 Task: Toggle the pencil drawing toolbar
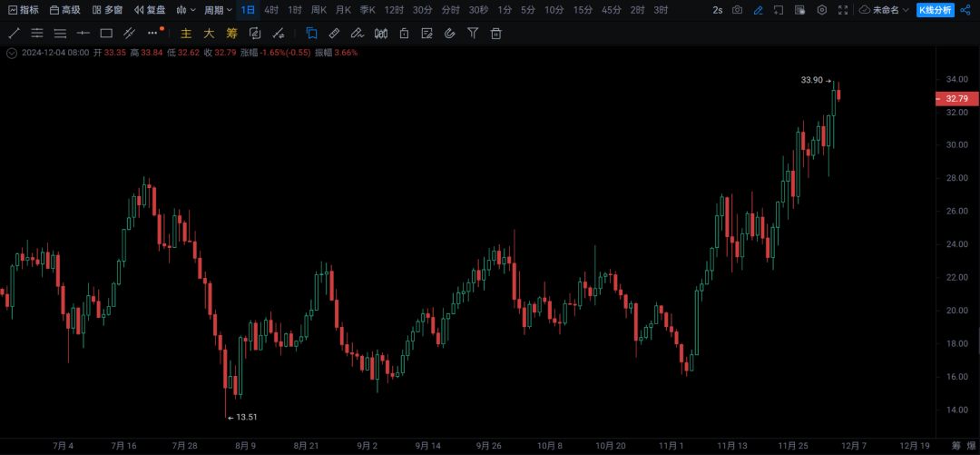point(759,10)
